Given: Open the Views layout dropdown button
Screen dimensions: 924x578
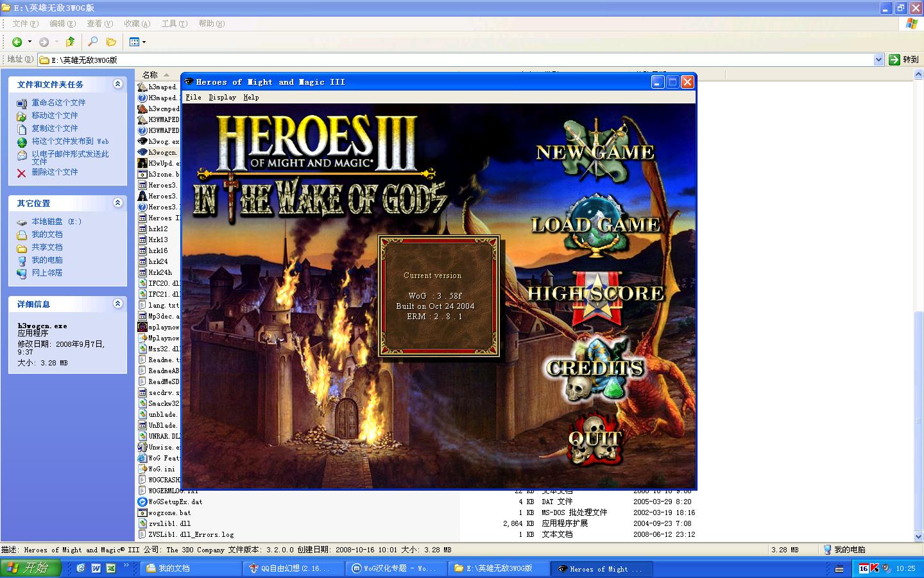Looking at the screenshot, I should (x=137, y=42).
